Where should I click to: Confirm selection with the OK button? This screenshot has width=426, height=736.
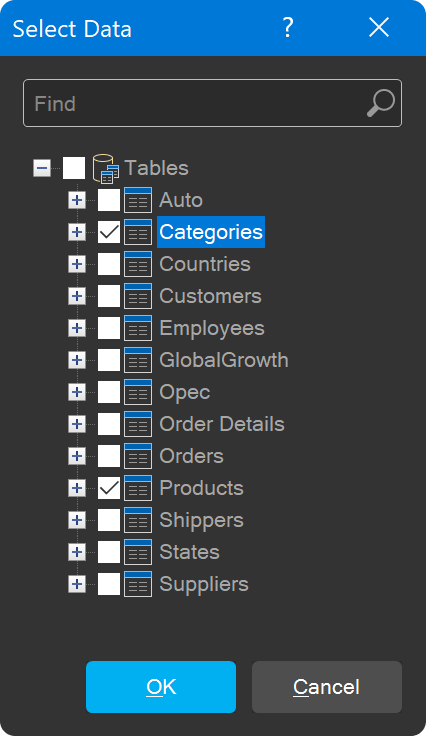pyautogui.click(x=161, y=687)
